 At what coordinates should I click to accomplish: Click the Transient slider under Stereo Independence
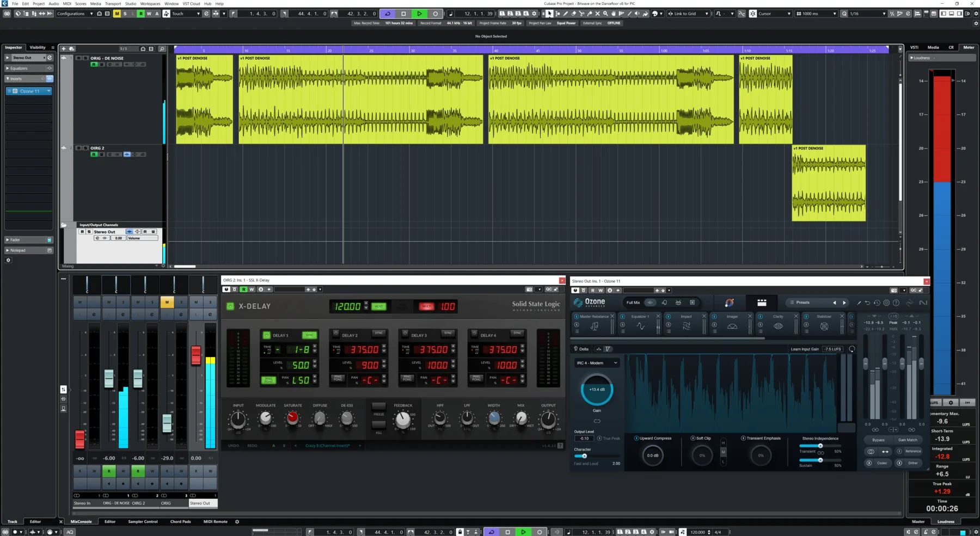pyautogui.click(x=820, y=445)
